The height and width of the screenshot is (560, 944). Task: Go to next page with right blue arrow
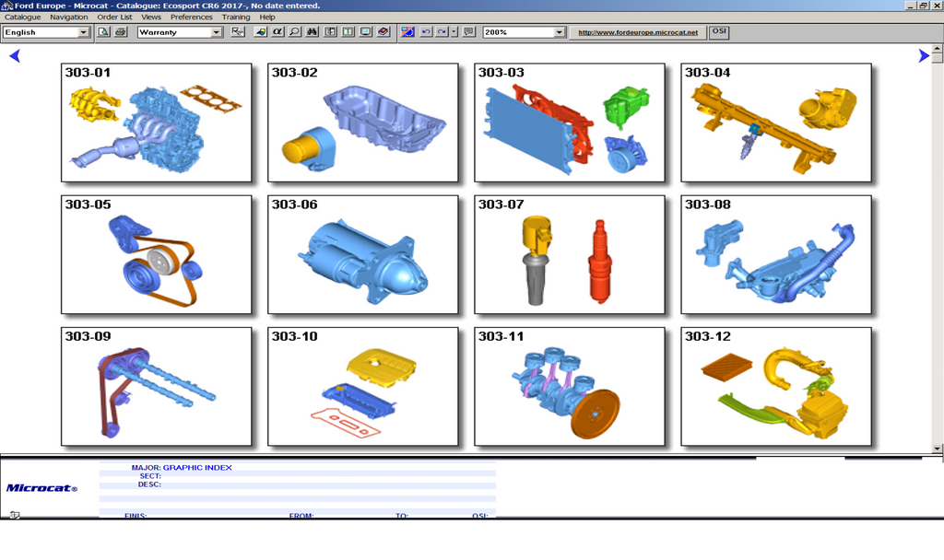coord(924,56)
